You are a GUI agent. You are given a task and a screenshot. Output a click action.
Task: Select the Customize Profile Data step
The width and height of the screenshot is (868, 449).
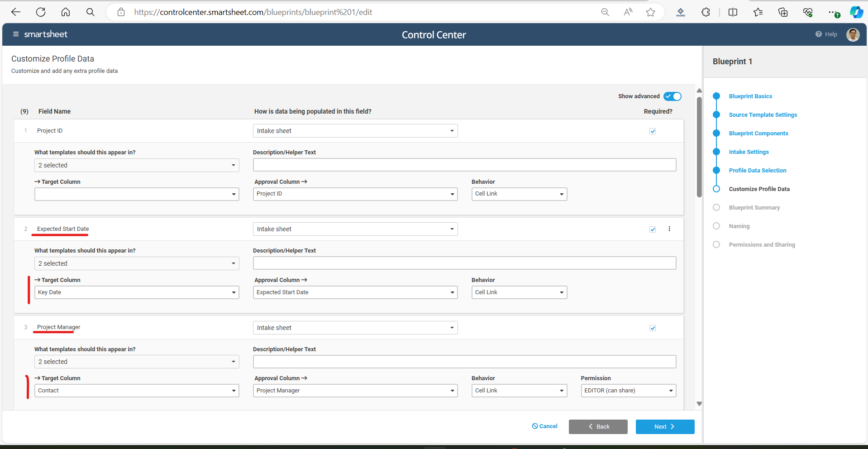[759, 189]
